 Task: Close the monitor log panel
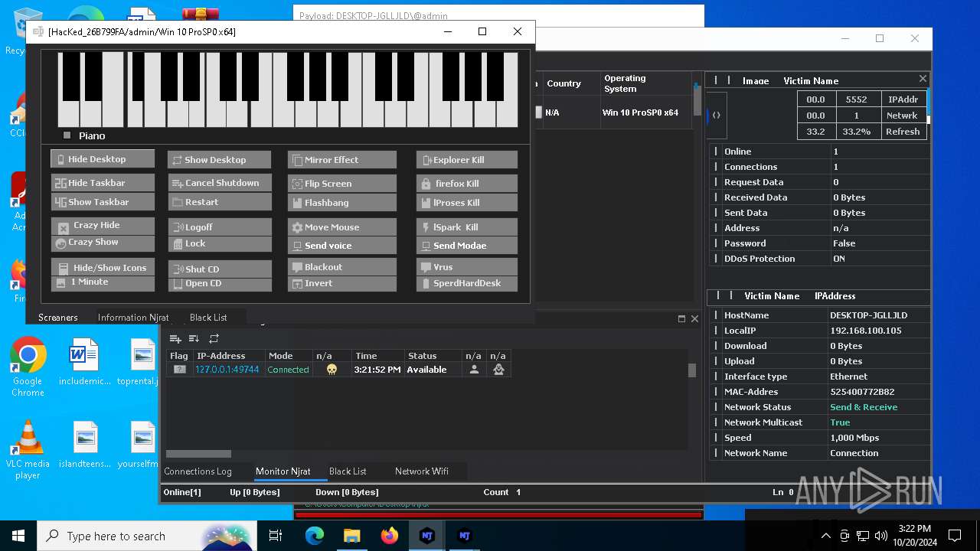pos(694,319)
